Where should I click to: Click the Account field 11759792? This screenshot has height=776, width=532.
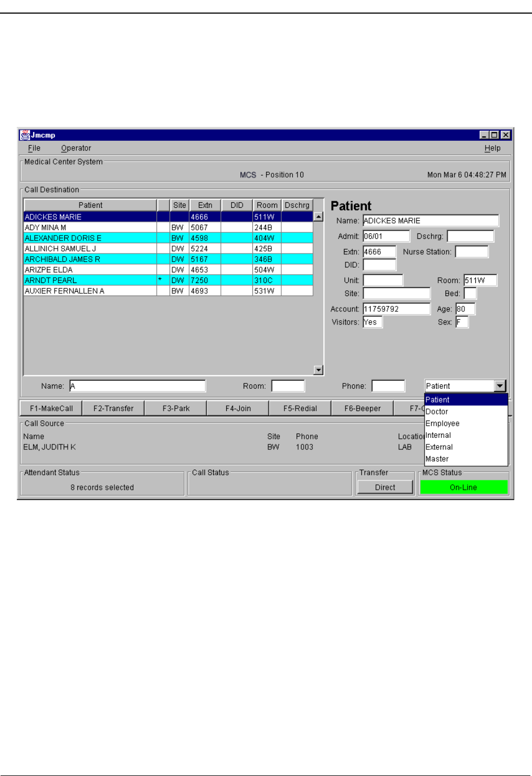pos(396,309)
